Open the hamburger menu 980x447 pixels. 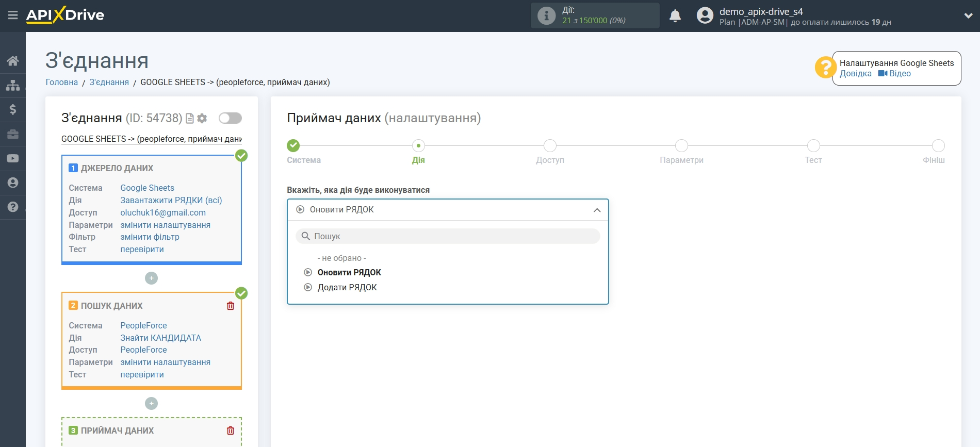(x=13, y=15)
